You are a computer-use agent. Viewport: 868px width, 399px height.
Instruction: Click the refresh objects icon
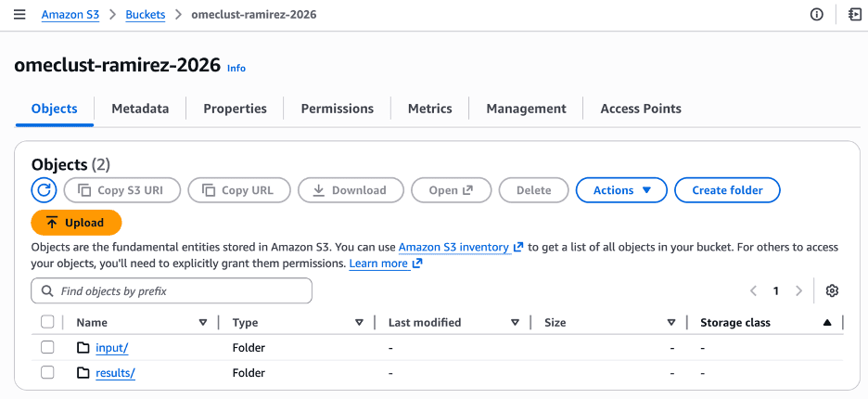click(x=44, y=190)
